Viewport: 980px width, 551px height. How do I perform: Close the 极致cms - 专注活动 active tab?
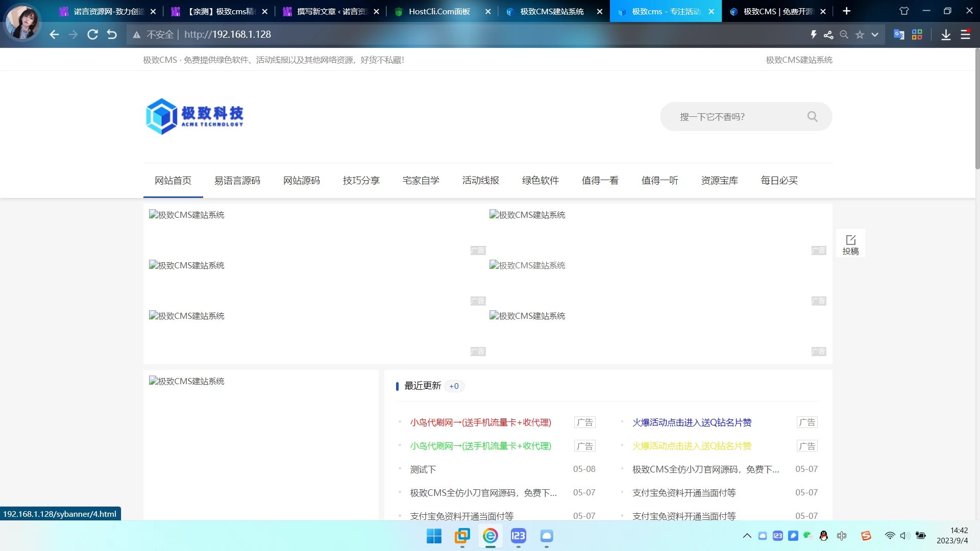(x=711, y=11)
